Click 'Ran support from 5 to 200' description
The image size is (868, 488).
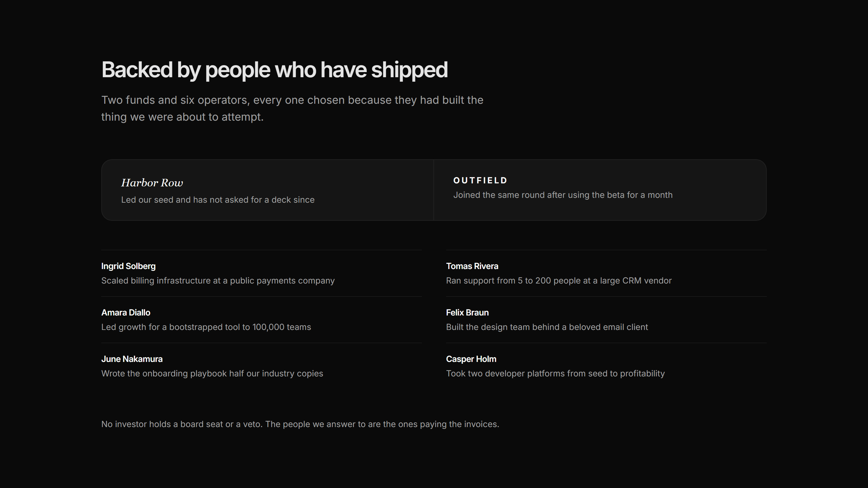coord(559,280)
